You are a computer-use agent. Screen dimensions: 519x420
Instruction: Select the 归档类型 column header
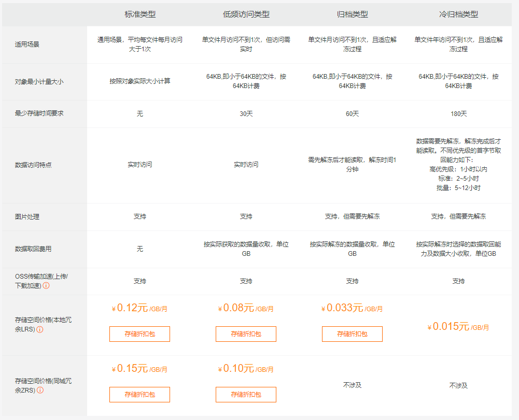(352, 14)
